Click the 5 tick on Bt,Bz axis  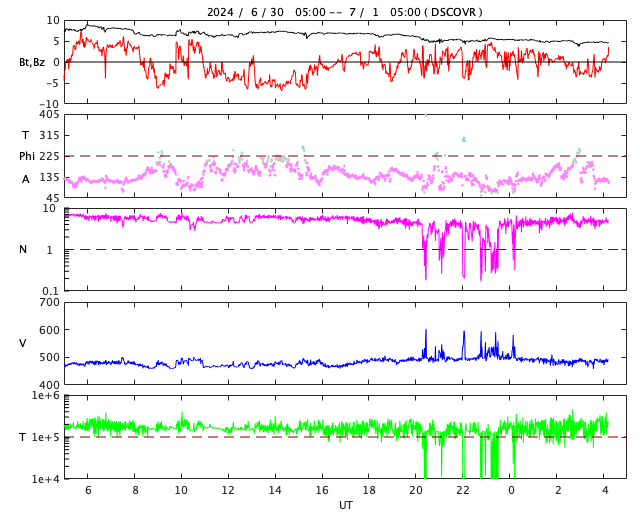click(56, 41)
